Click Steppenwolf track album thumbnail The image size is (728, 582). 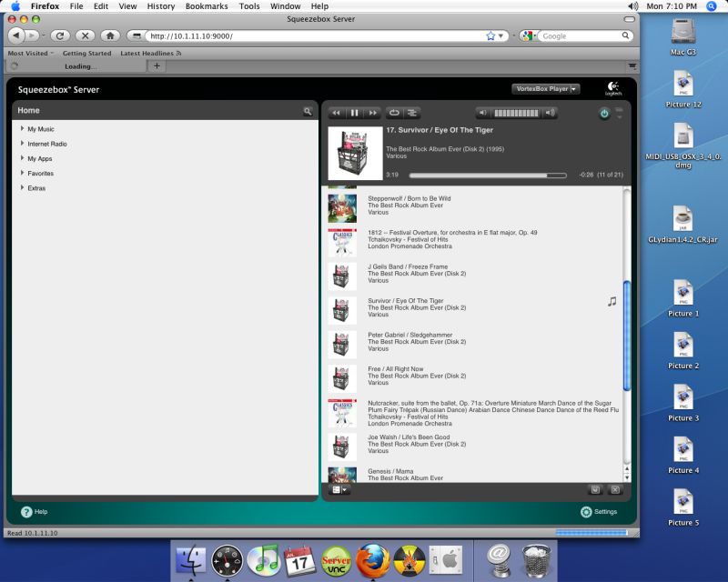[x=342, y=208]
